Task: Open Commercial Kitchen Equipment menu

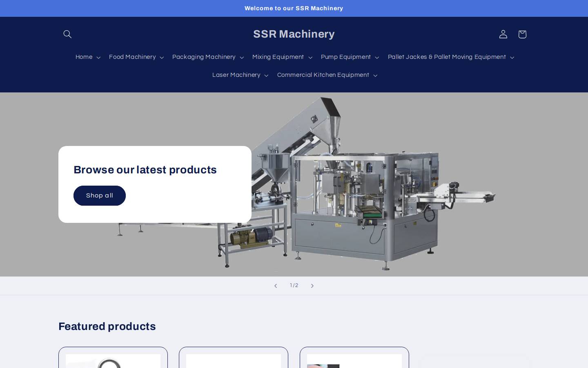Action: coord(323,75)
